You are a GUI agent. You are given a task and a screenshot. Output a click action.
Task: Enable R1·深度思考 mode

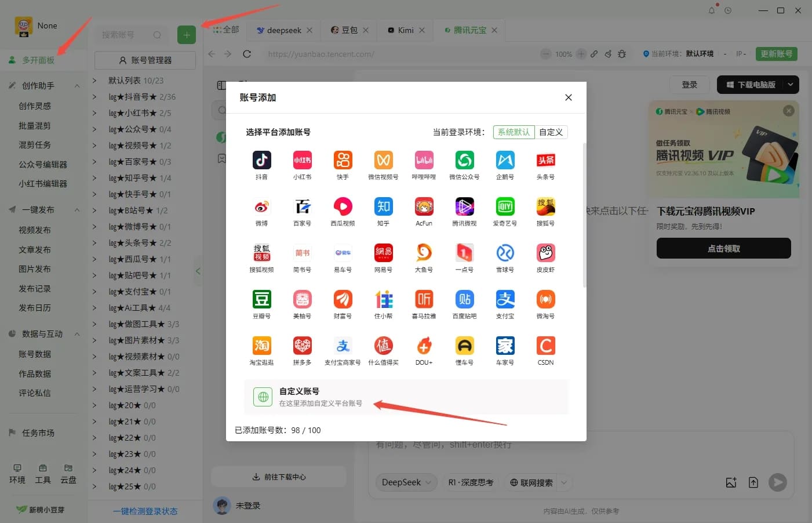[x=471, y=482]
